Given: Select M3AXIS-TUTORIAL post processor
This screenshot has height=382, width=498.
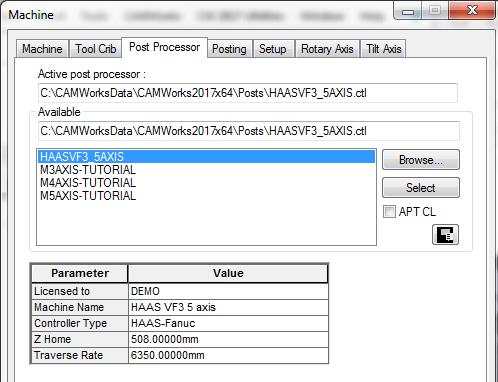Looking at the screenshot, I should click(x=206, y=170).
